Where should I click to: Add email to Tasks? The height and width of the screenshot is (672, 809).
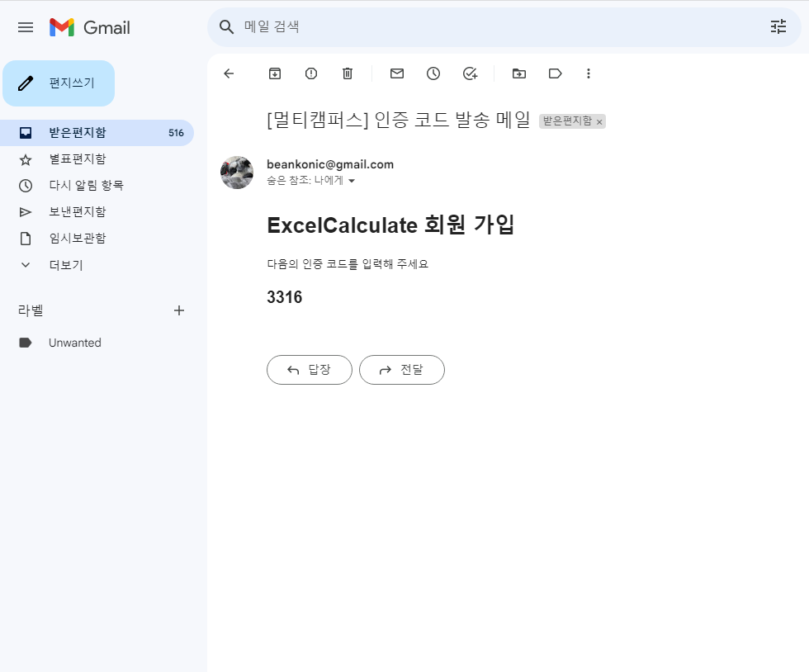click(470, 73)
